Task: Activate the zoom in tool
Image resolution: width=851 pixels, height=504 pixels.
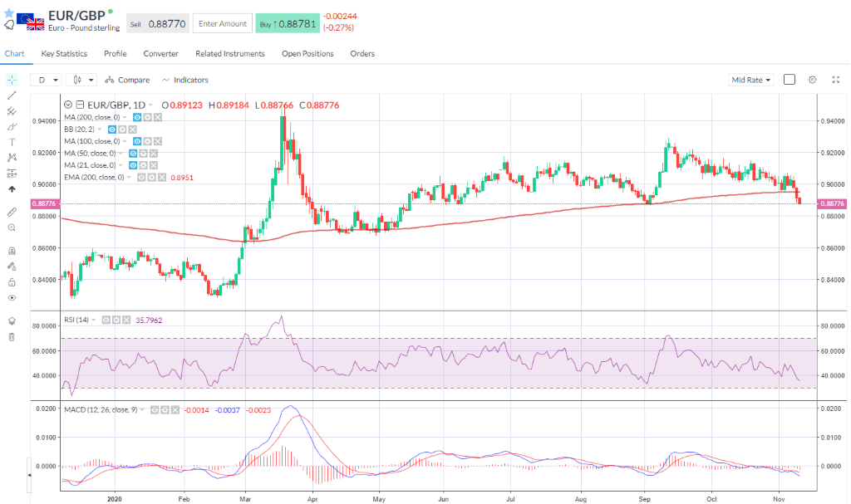Action: click(x=12, y=228)
